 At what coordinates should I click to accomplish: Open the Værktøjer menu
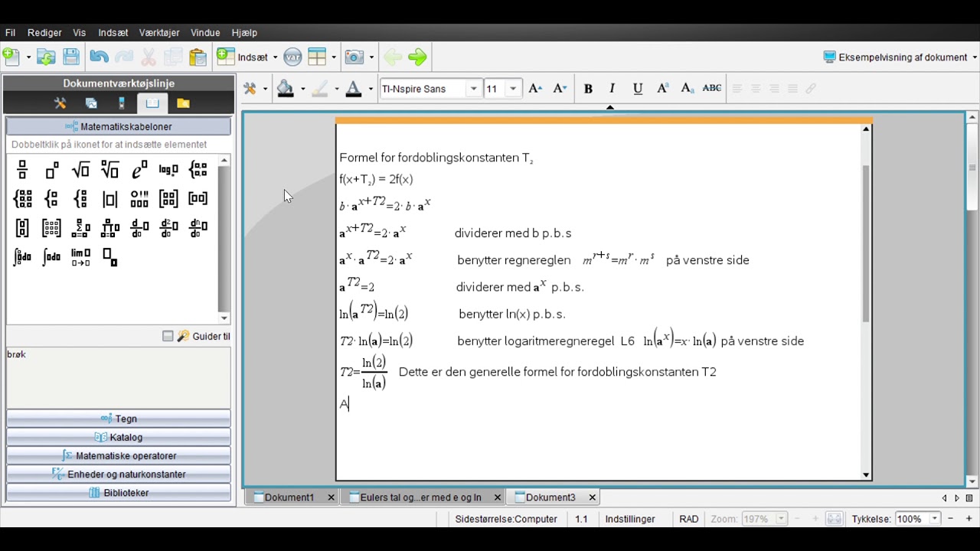point(159,33)
